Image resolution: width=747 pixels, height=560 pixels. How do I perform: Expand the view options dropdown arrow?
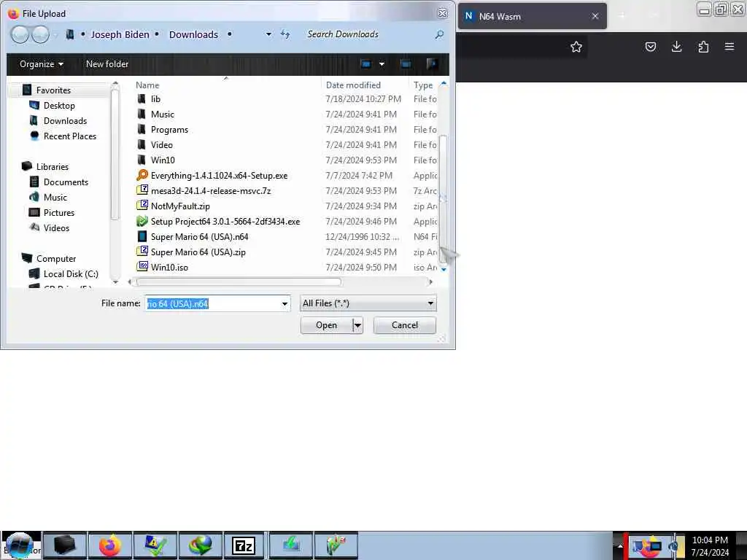(x=382, y=64)
